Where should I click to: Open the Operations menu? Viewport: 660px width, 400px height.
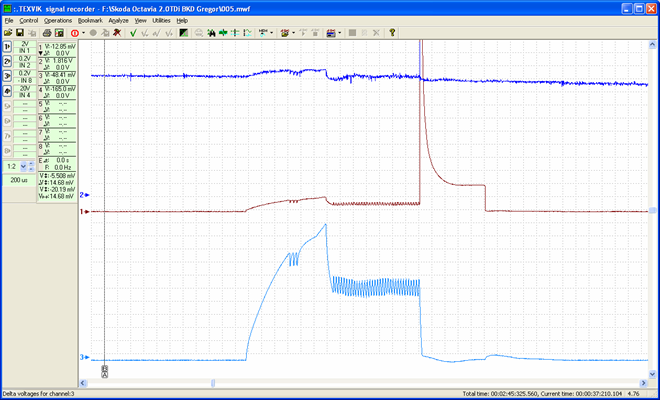tap(58, 21)
